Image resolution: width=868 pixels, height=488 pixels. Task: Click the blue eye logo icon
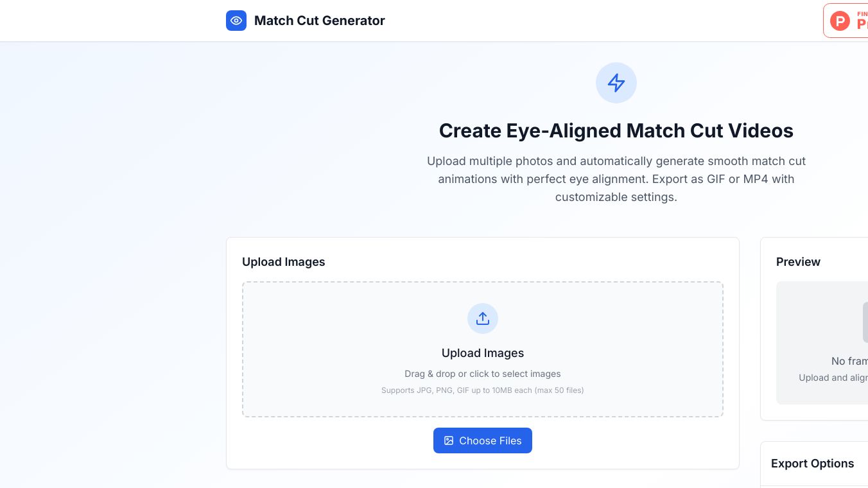(236, 21)
